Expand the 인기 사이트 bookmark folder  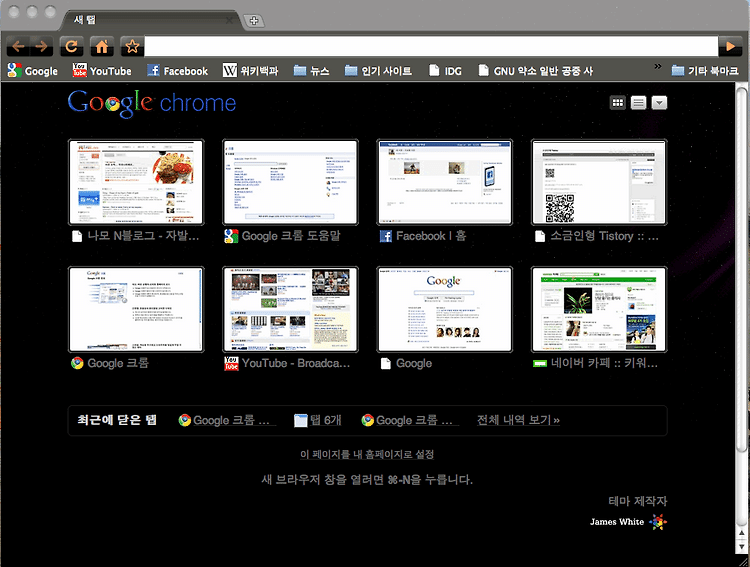[378, 71]
